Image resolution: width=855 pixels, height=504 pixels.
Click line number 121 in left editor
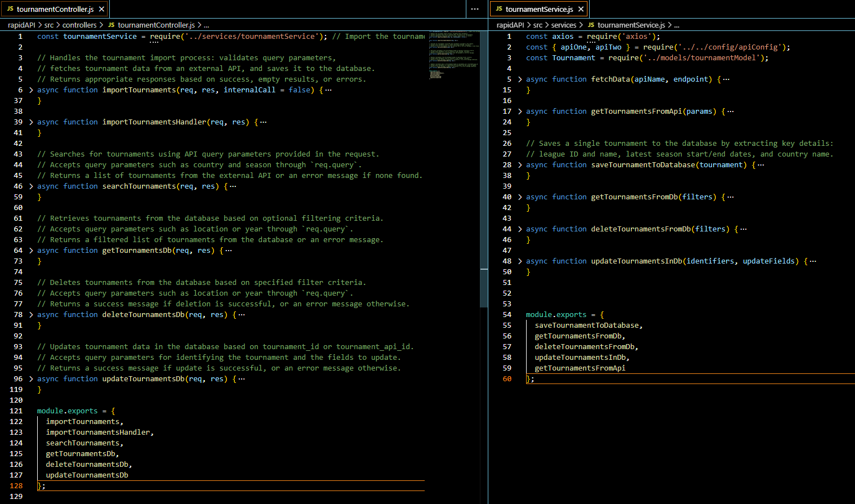click(16, 411)
